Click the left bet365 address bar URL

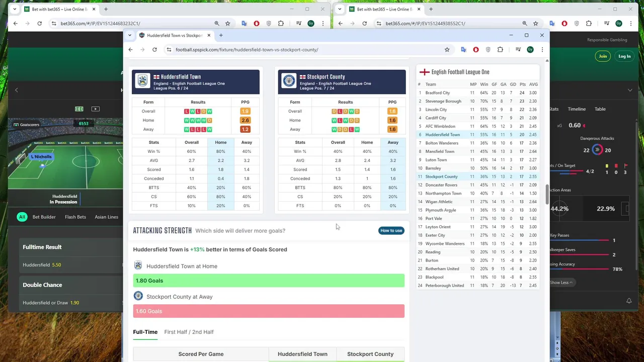101,23
